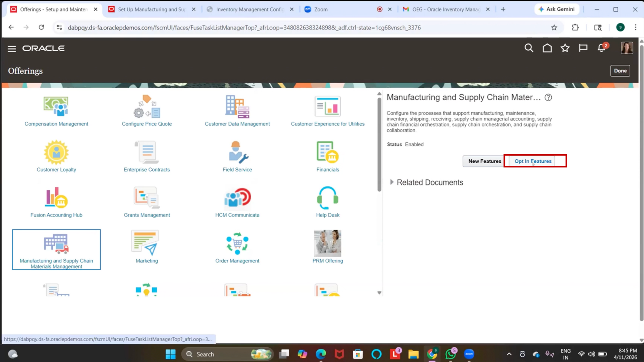
Task: Select the Customer Data Management offering icon
Action: pyautogui.click(x=237, y=106)
